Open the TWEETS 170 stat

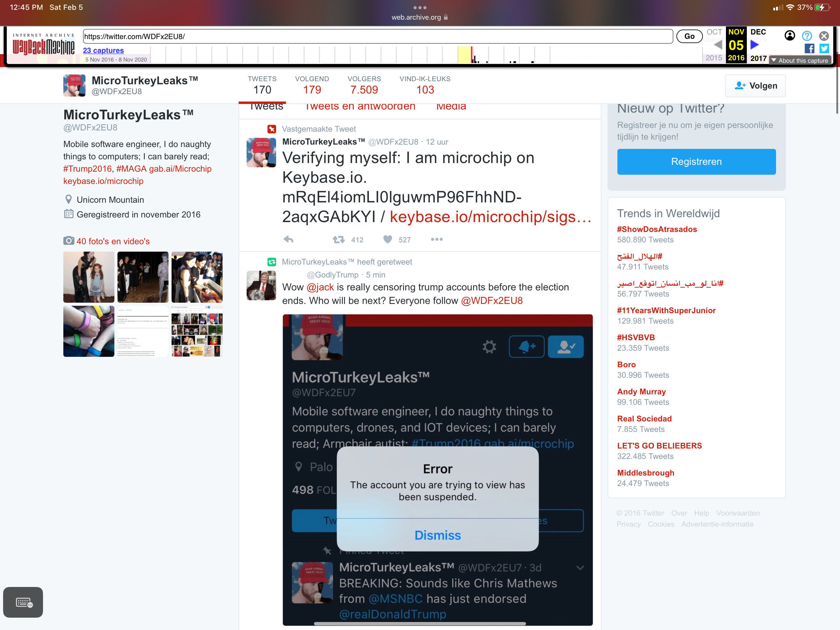point(262,85)
